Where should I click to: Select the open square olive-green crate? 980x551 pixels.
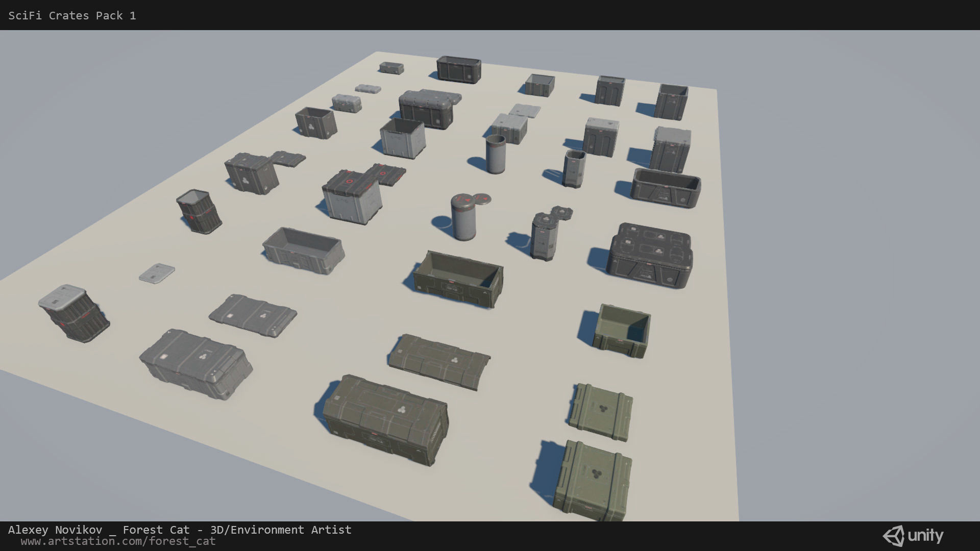coord(622,331)
